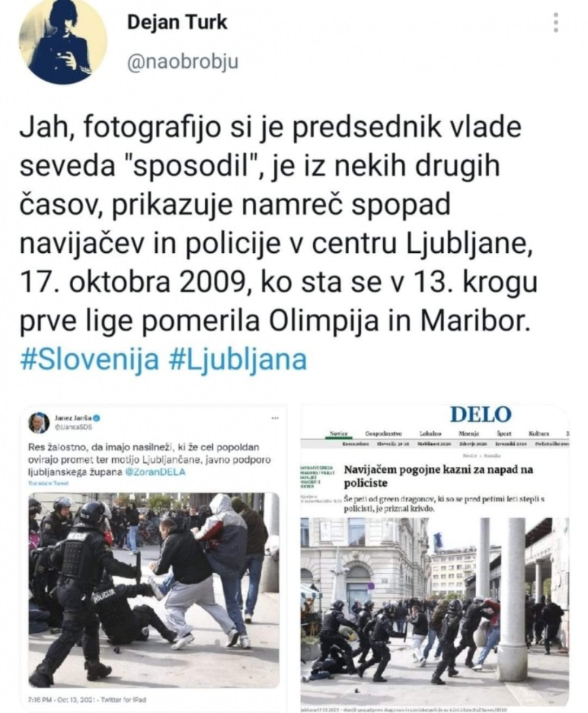Click the Dejan Turk display name
This screenshot has width=588, height=713.
point(177,22)
